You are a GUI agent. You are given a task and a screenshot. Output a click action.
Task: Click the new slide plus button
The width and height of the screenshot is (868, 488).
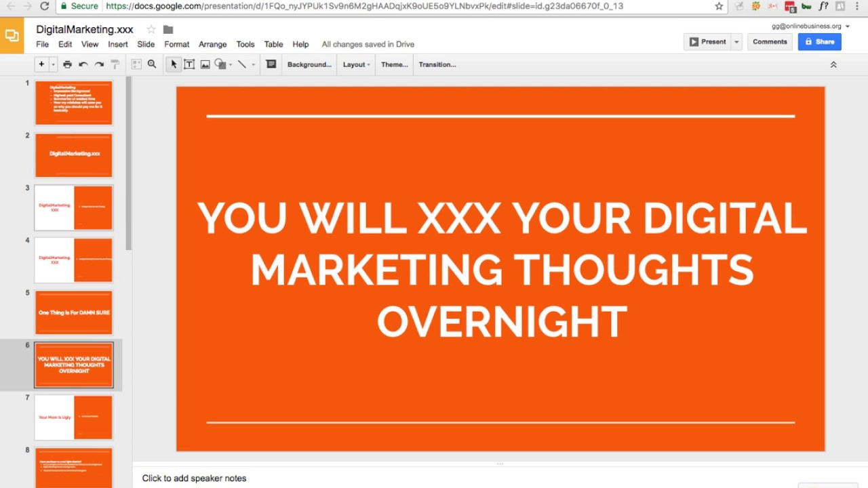point(41,64)
